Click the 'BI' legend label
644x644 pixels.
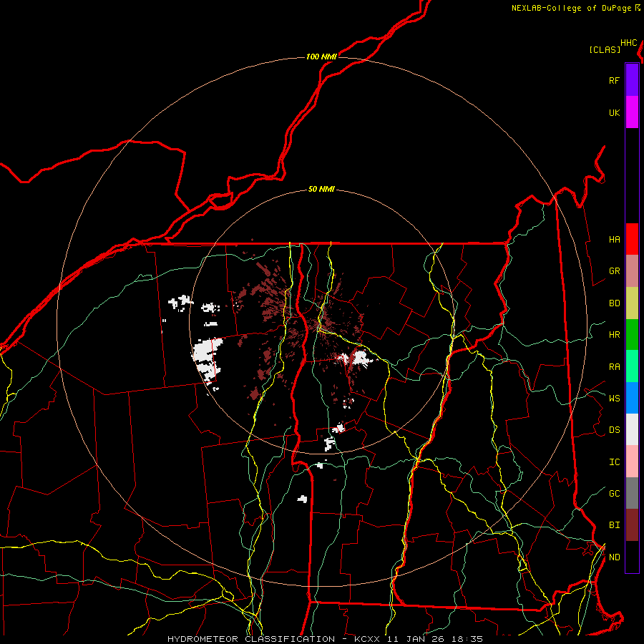tap(614, 525)
